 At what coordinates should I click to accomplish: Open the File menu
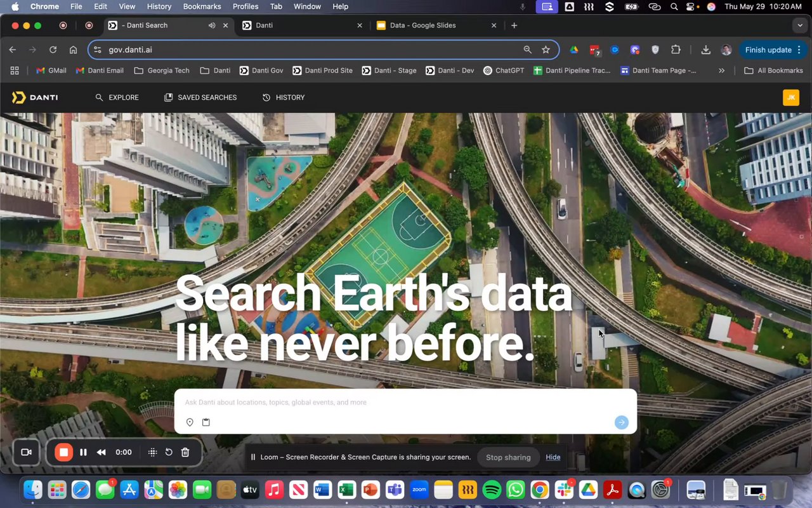pos(76,6)
